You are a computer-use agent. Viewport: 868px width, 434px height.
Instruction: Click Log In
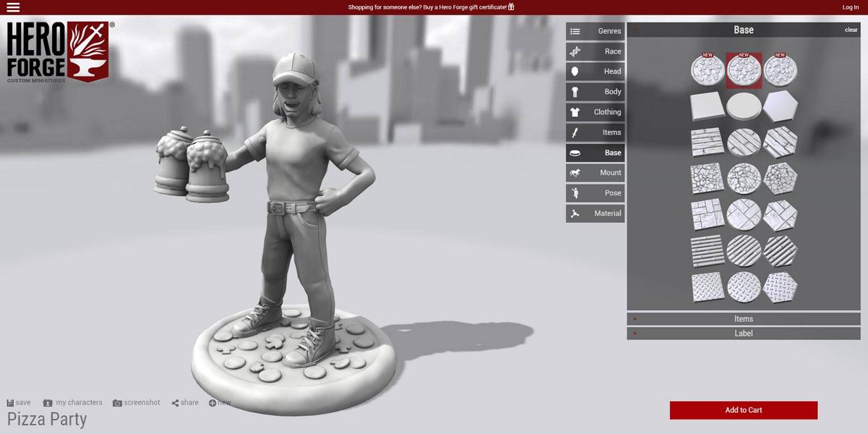click(x=851, y=7)
